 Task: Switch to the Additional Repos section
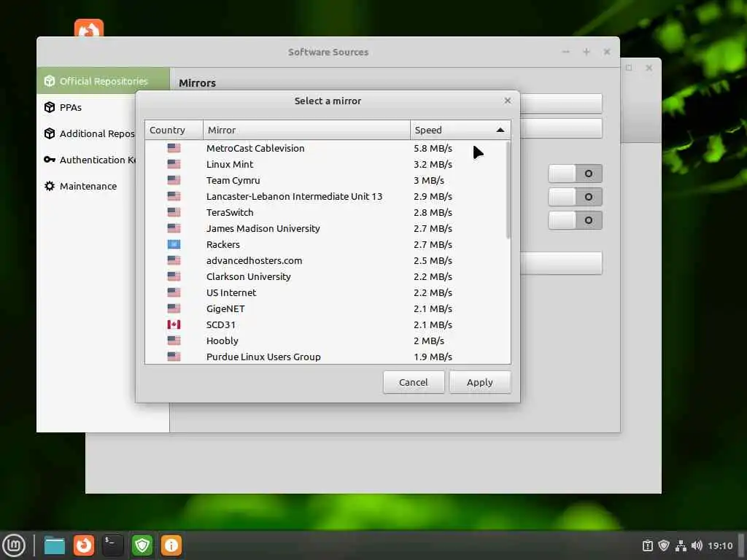[87, 133]
